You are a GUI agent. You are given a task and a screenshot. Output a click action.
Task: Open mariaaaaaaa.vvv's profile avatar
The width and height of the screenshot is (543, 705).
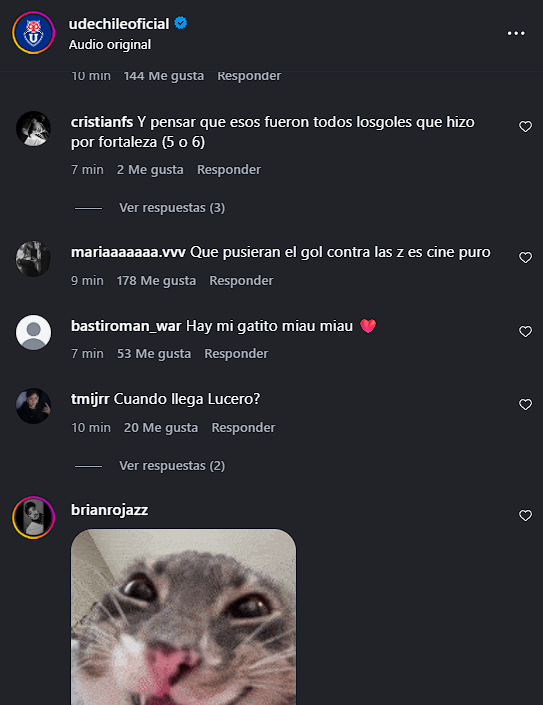click(x=33, y=259)
